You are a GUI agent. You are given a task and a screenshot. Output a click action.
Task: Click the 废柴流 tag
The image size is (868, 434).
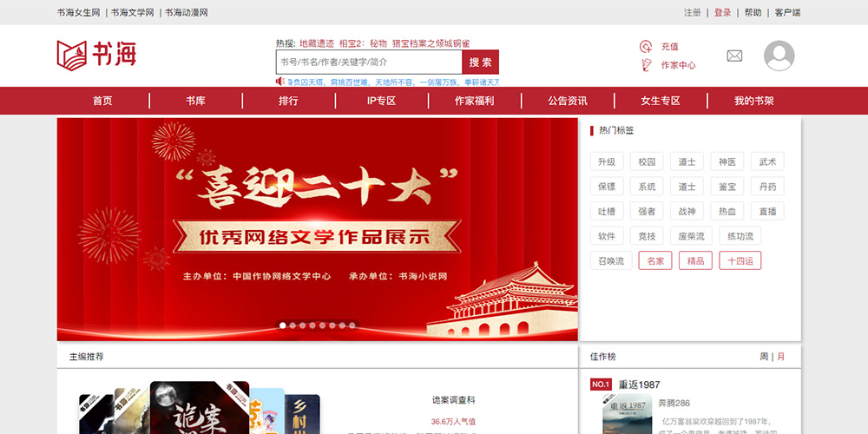click(x=692, y=236)
